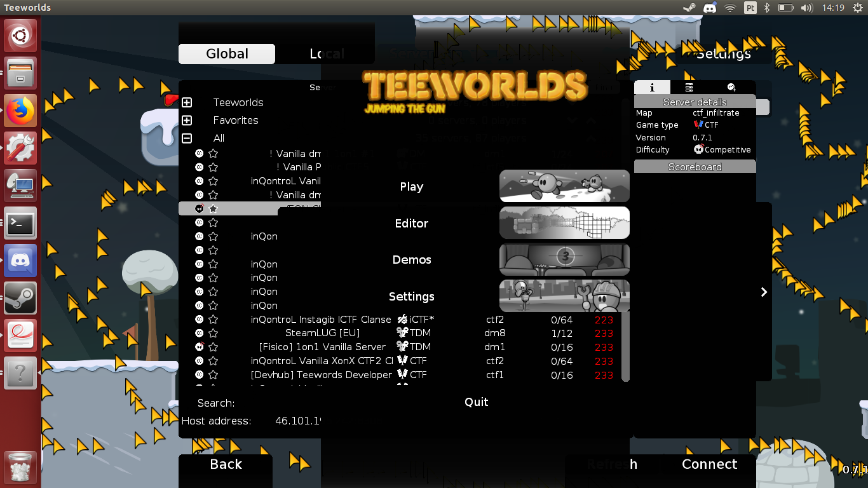
Task: Click Editor in the main menu
Action: tap(411, 224)
